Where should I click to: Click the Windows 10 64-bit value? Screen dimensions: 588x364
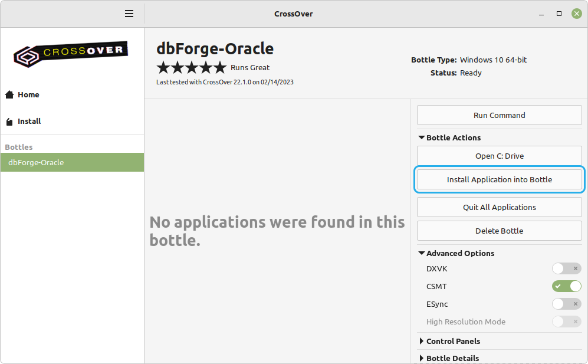point(493,60)
